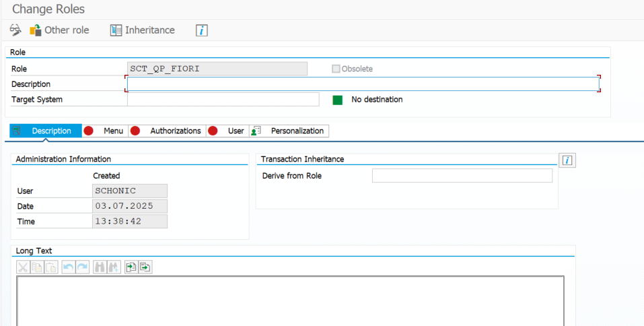The width and height of the screenshot is (644, 326).
Task: Open the Authorizations tab
Action: coord(175,131)
